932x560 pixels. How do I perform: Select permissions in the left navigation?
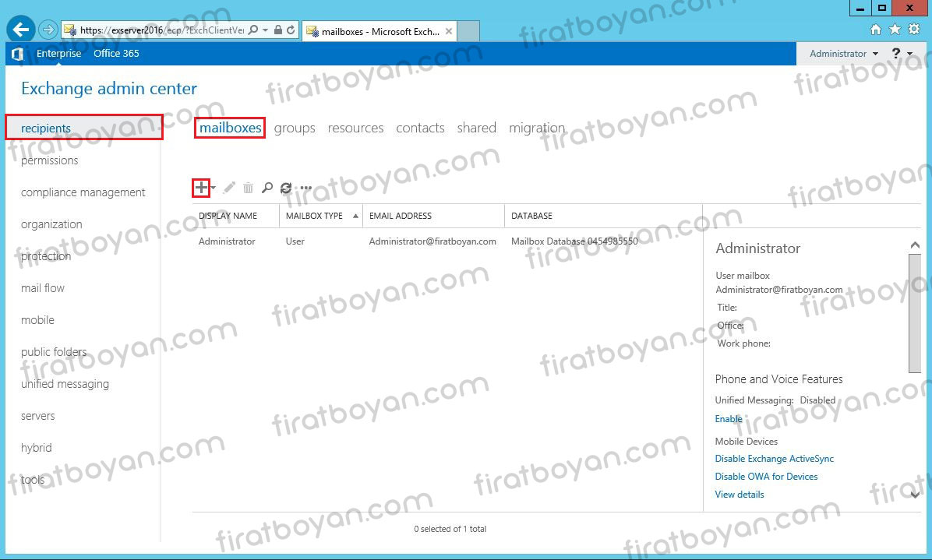[49, 160]
